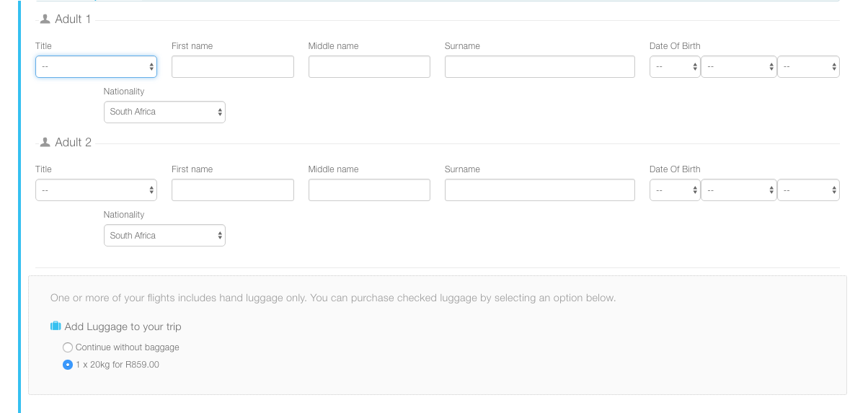Open Adult 2 birth month dropdown

pos(739,190)
